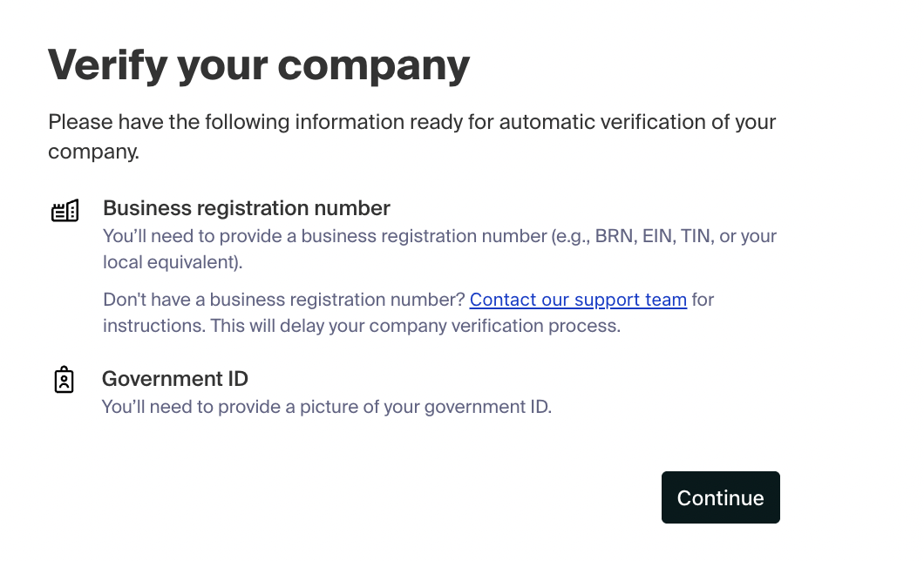Click the intro sentence starting with Please
The width and height of the screenshot is (924, 561).
(411, 122)
